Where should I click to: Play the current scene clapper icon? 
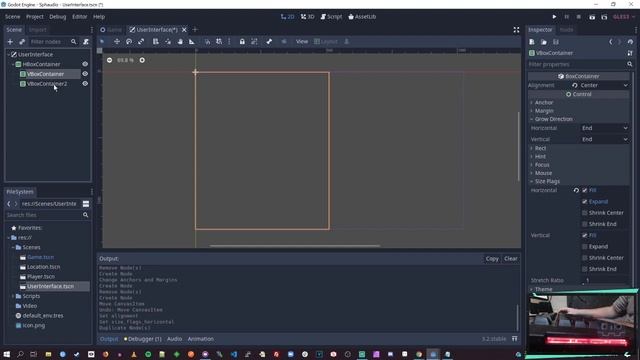(x=592, y=17)
